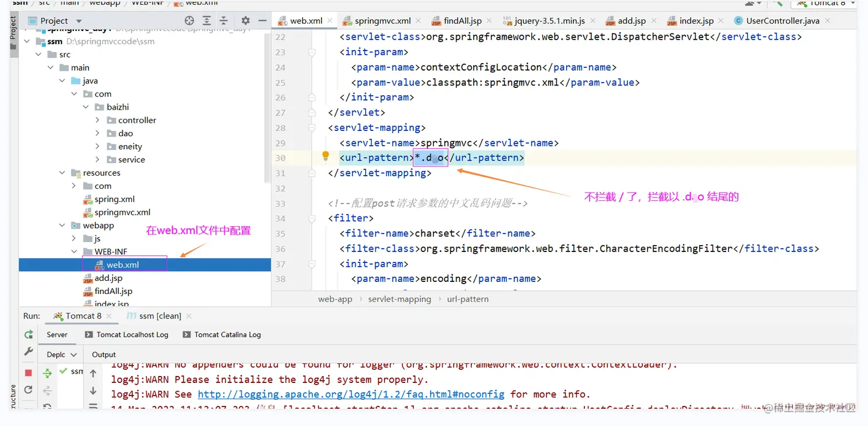
Task: Click the yellow lightbulb intention icon
Action: [x=325, y=156]
